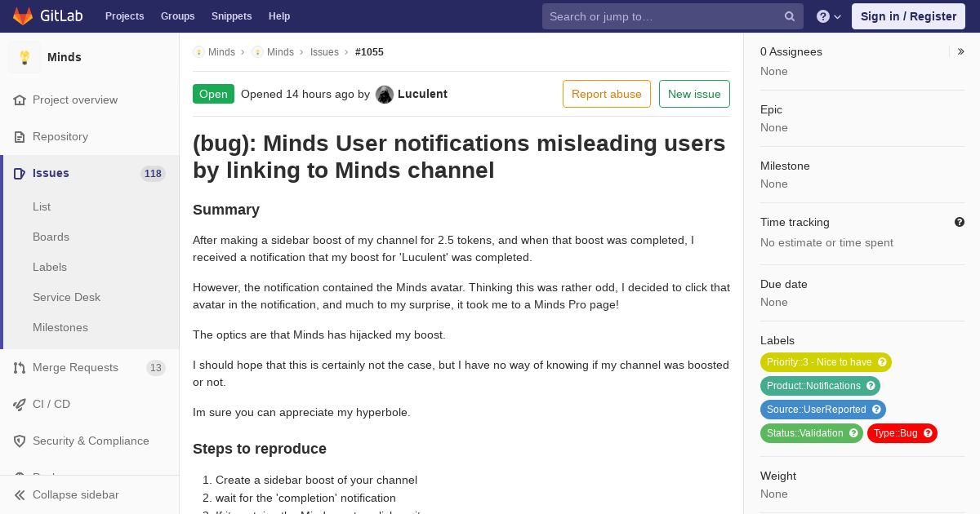
Task: Click the Minds project lightbulb avatar
Action: 24,57
